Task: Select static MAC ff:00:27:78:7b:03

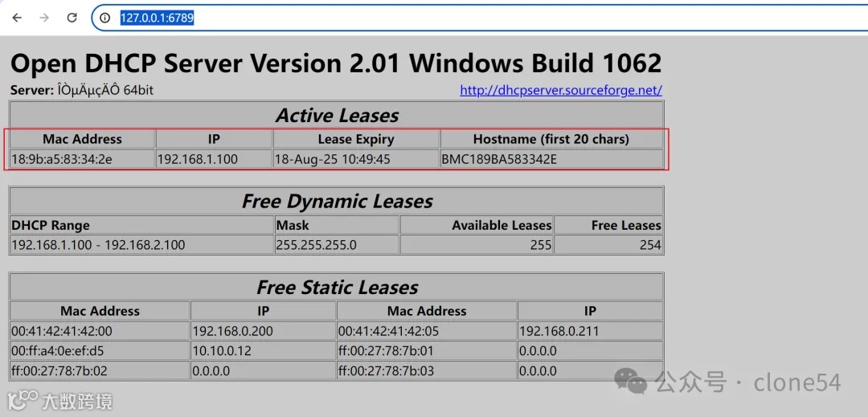Action: click(386, 370)
